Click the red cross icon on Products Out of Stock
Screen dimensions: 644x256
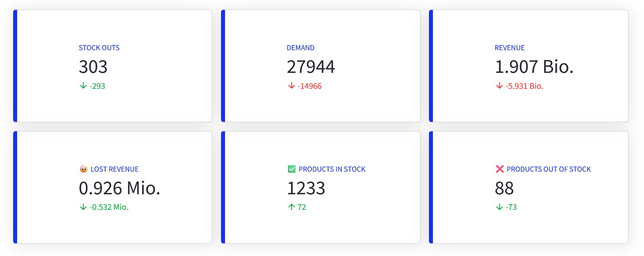[x=500, y=169]
